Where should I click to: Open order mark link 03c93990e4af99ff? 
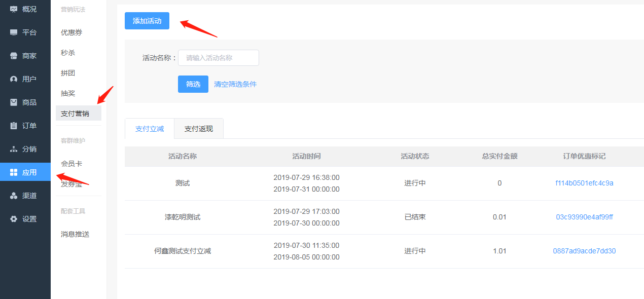[585, 217]
